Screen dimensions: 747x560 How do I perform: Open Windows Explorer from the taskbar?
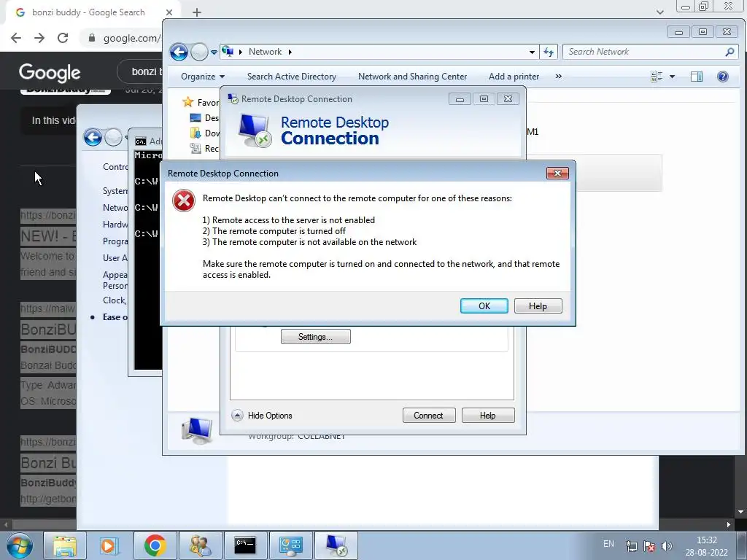65,545
